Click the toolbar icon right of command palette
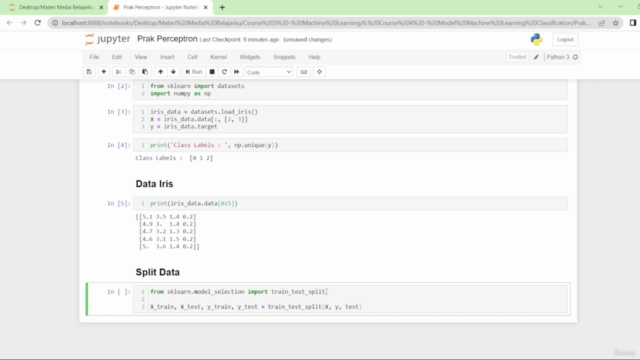This screenshot has height=360, width=640. 319,72
